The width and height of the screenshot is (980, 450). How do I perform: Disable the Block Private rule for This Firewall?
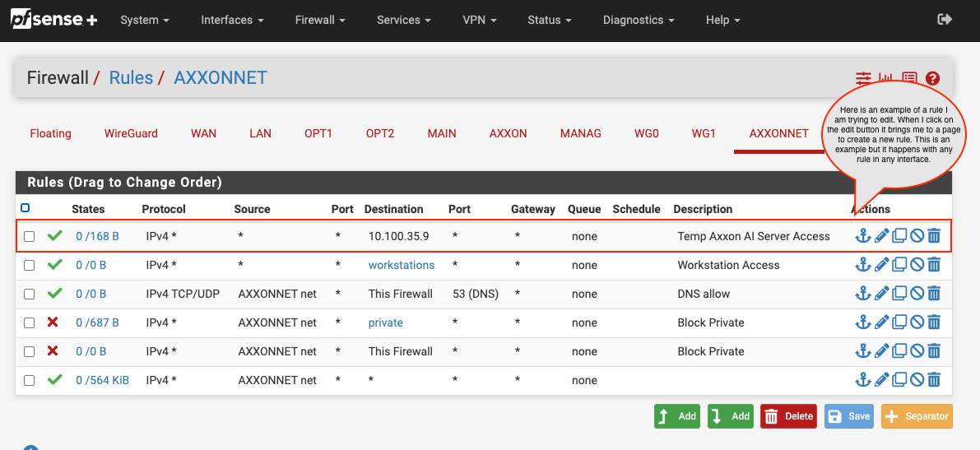coord(917,351)
